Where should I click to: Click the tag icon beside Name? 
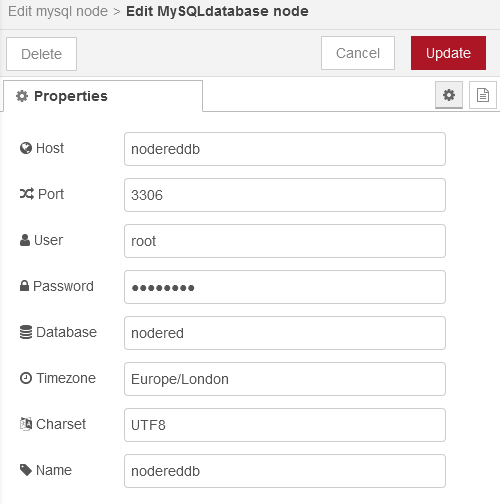(x=26, y=470)
